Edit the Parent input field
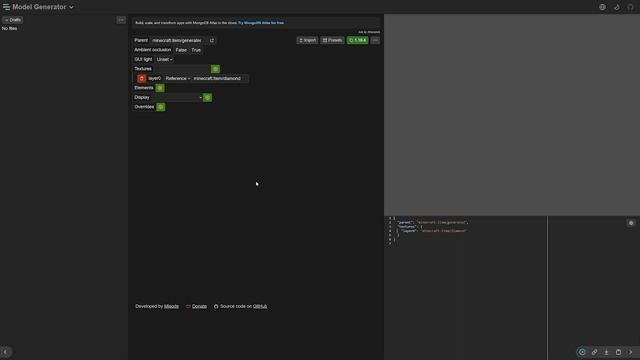 (178, 40)
